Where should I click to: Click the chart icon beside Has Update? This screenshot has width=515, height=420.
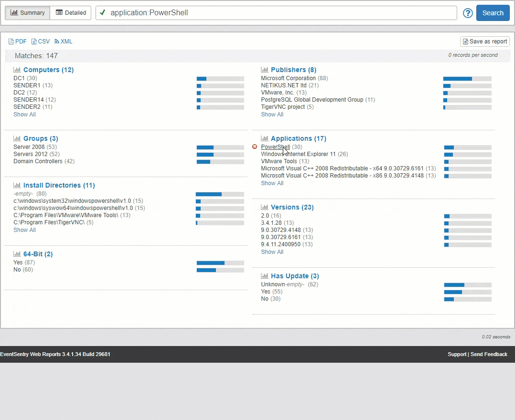(x=265, y=276)
